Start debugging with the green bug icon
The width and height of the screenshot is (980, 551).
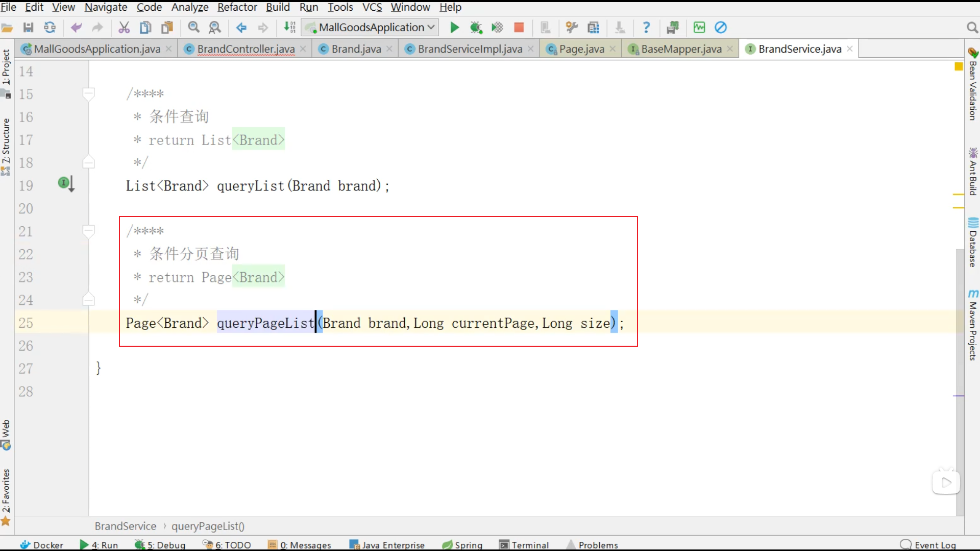pos(476,28)
